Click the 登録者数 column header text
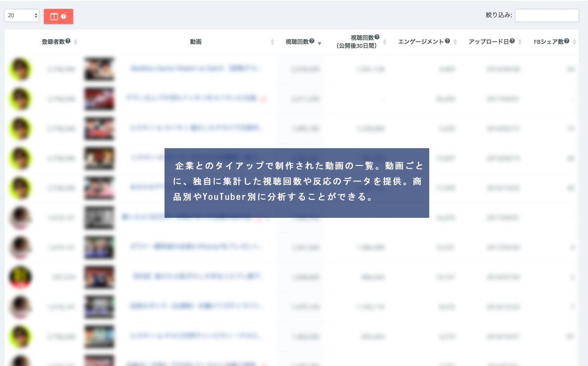The height and width of the screenshot is (366, 588). coord(53,42)
